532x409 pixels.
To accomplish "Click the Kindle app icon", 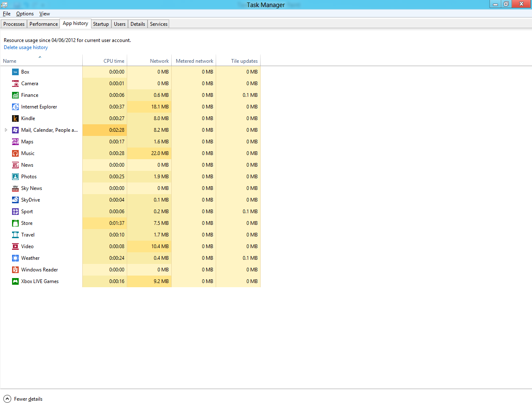I will point(15,118).
